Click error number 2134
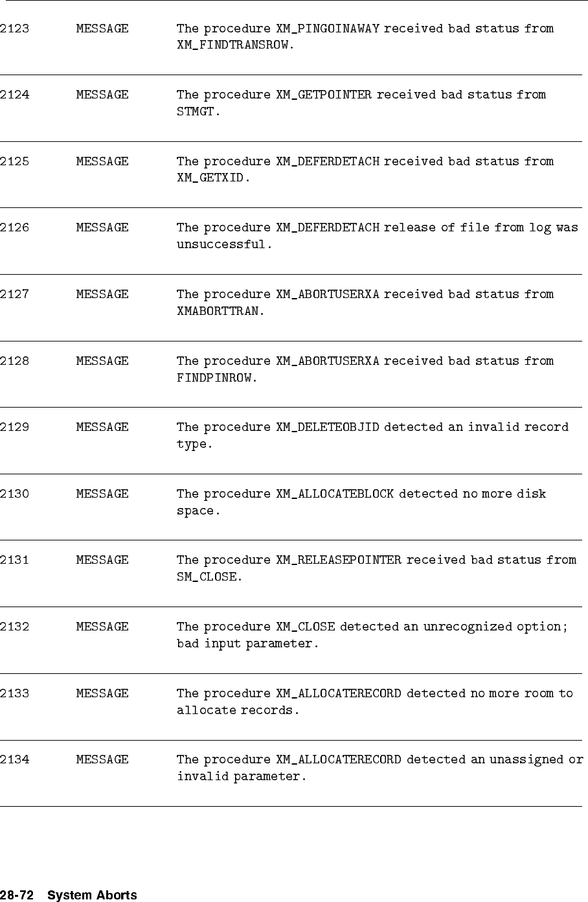 14,759
